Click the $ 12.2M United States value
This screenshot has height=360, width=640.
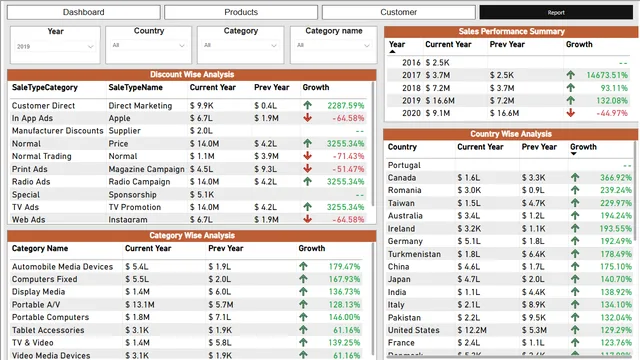point(472,330)
